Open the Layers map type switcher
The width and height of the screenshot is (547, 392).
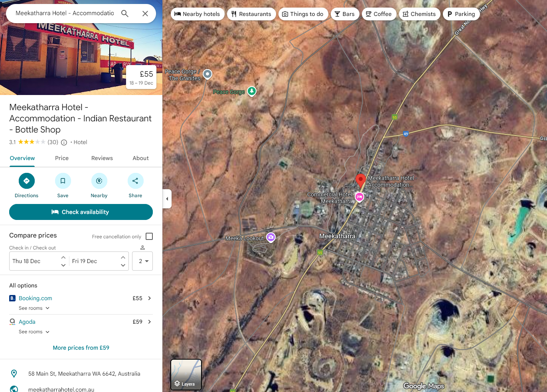pyautogui.click(x=186, y=374)
